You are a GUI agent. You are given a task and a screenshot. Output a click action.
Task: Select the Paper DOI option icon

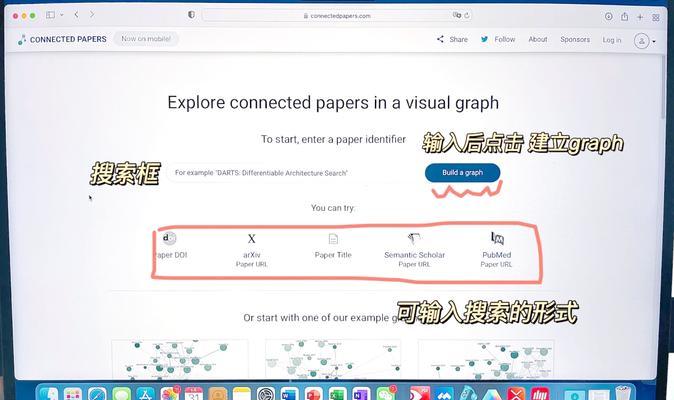169,238
